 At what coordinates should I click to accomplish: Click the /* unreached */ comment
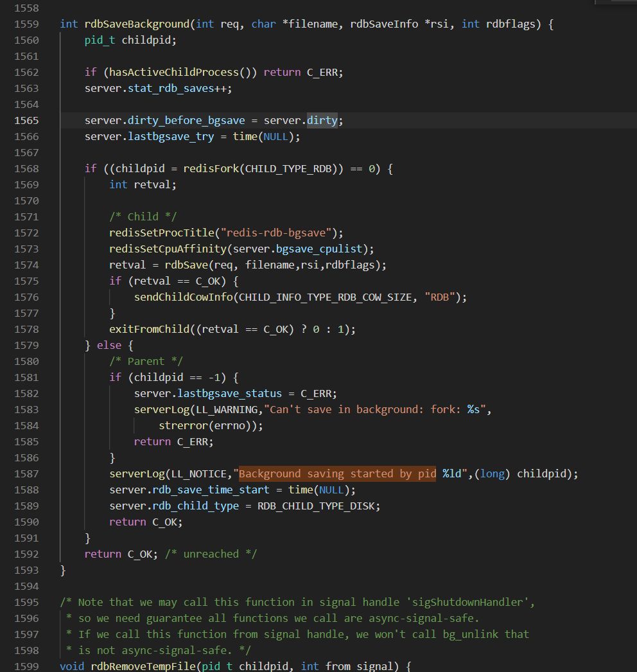tap(211, 554)
